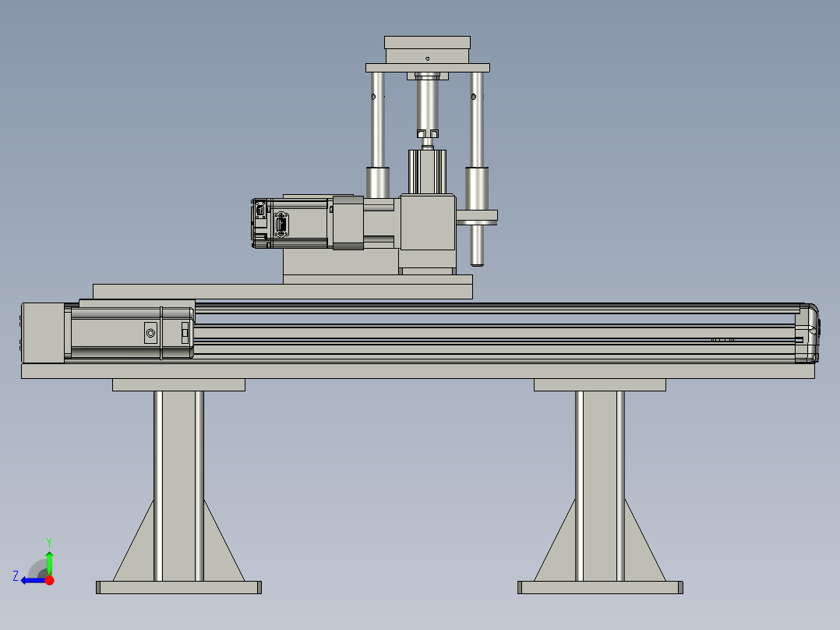Click the blue Z axis arrow of triad

tap(33, 580)
